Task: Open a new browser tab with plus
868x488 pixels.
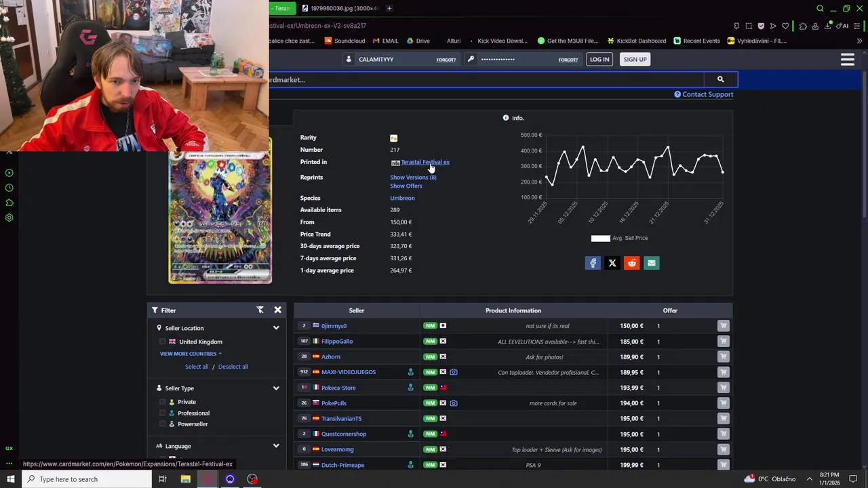Action: pos(389,8)
